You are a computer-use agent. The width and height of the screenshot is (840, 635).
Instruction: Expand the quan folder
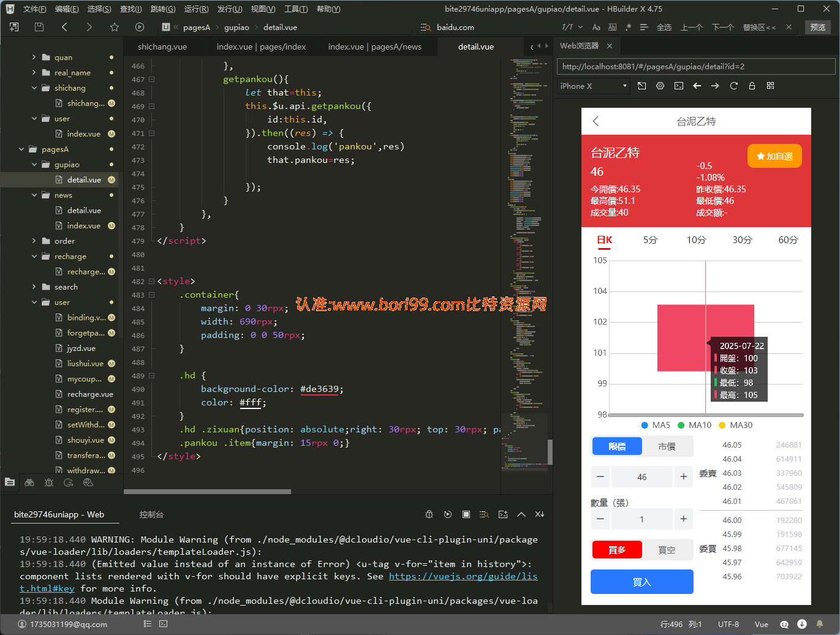click(34, 57)
